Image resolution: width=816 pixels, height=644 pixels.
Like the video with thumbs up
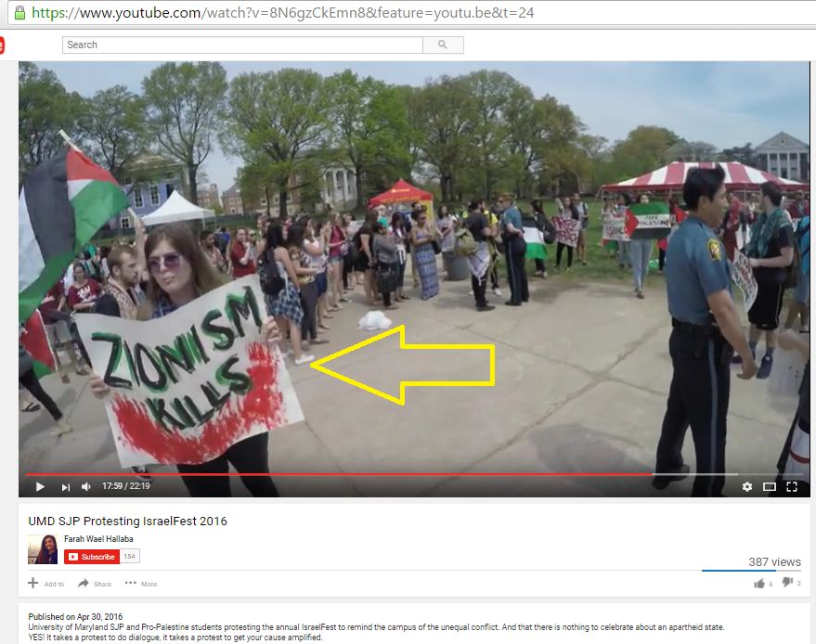[759, 583]
